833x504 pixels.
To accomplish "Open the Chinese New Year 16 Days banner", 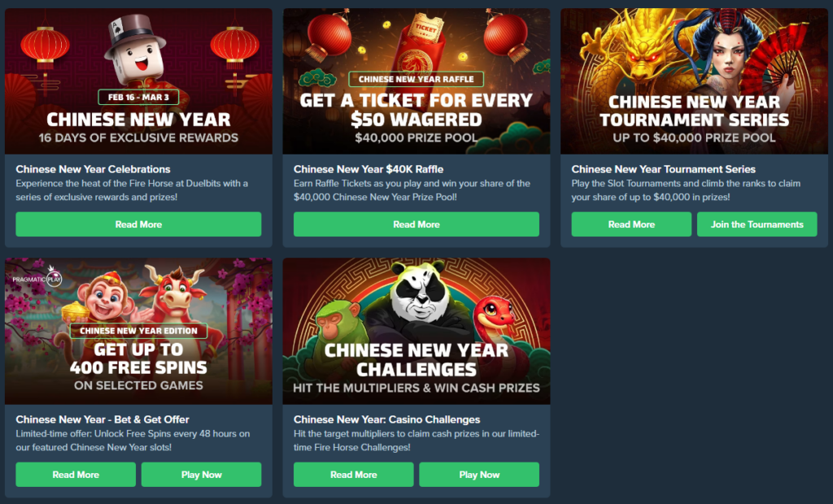I will (138, 81).
